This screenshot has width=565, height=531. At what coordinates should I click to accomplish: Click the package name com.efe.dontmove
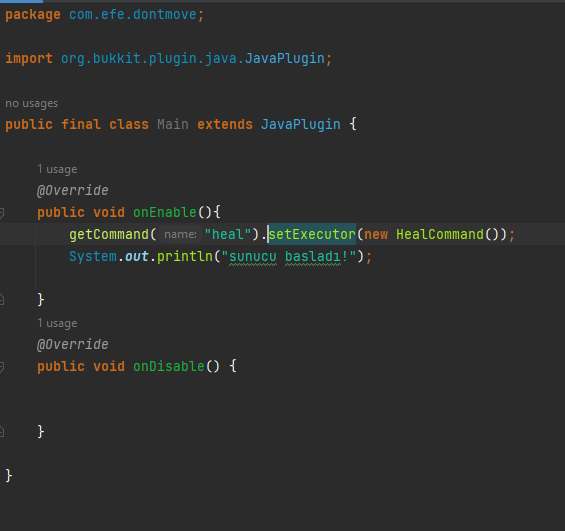click(133, 15)
